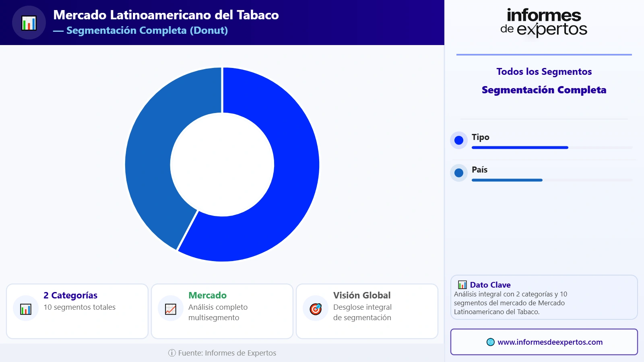
Task: Click the País progress bar
Action: pos(552,180)
